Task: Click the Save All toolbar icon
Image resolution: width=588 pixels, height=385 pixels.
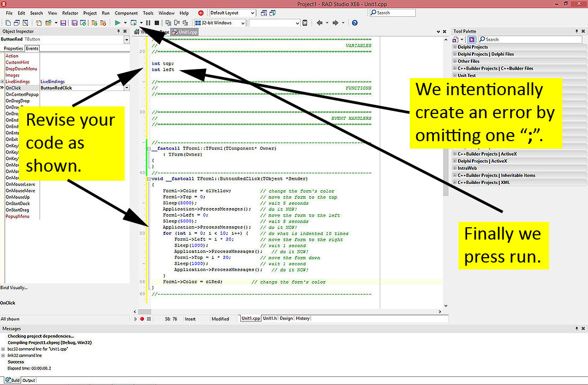Action: pyautogui.click(x=74, y=23)
